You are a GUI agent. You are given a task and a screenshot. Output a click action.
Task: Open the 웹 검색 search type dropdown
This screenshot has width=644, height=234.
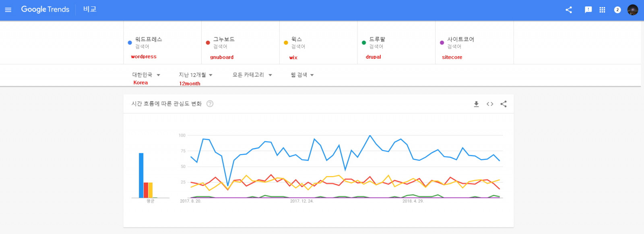[x=302, y=75]
